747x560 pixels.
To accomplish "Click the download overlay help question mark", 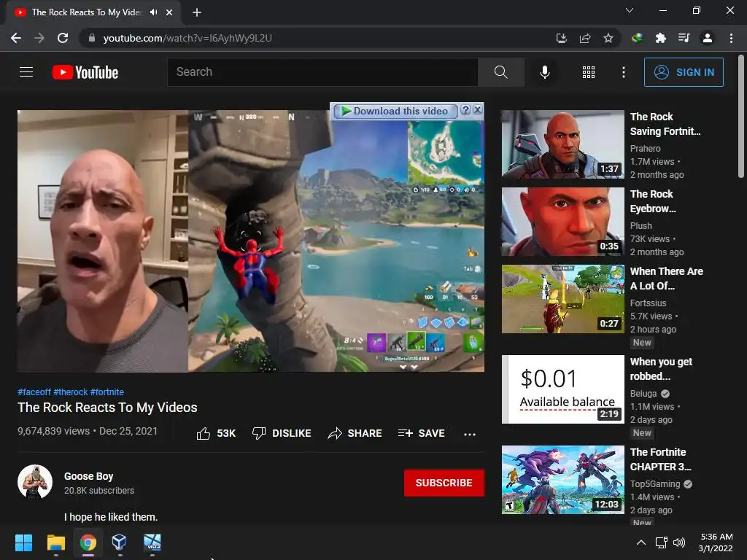I will (x=465, y=110).
